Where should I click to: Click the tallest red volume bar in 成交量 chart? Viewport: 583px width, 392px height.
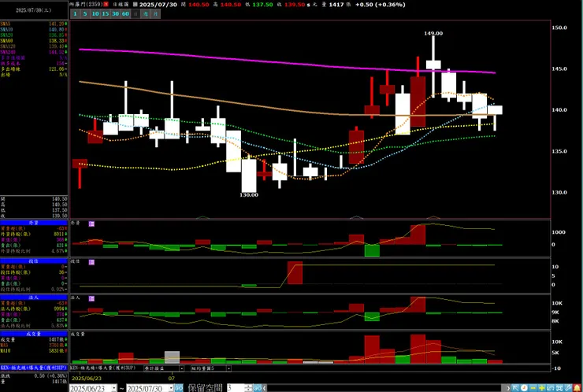(418, 349)
